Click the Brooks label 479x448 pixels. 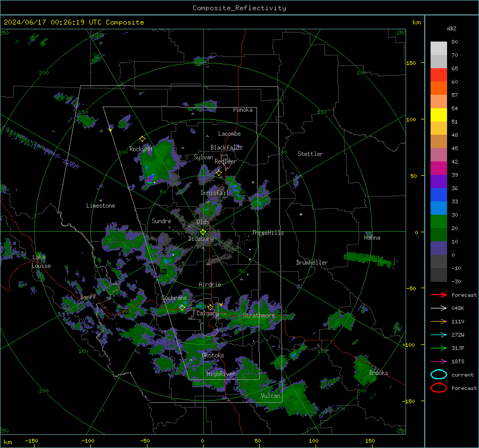click(378, 373)
